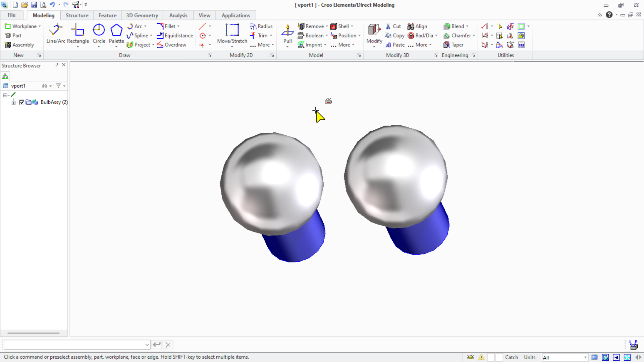Close the Structure Browser panel
Screen dimensions: 644x362
[x=64, y=65]
